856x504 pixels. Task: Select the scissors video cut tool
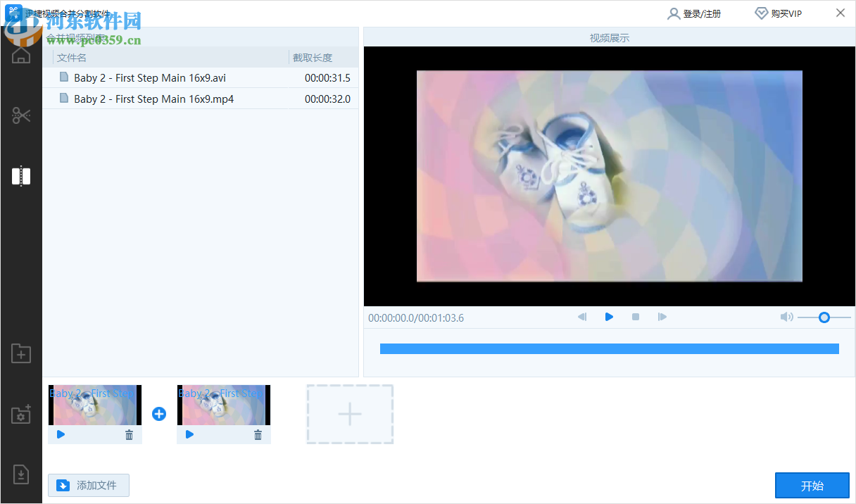pos(21,115)
